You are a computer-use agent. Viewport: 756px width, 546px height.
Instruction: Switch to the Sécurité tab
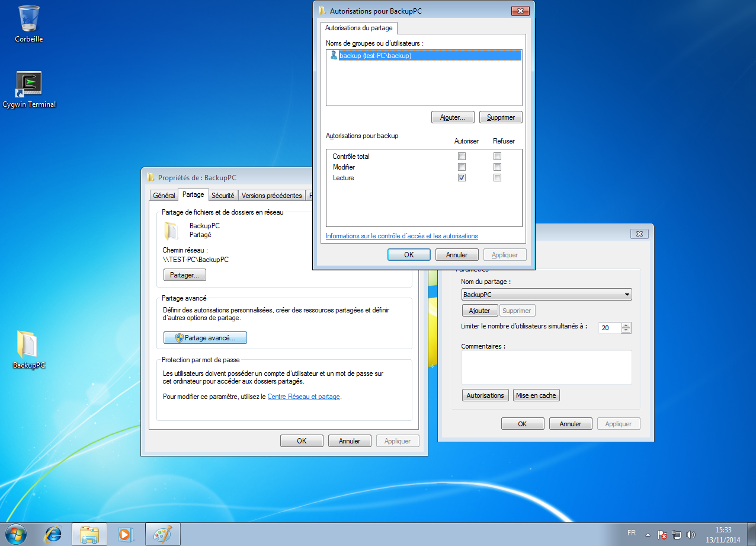point(223,196)
